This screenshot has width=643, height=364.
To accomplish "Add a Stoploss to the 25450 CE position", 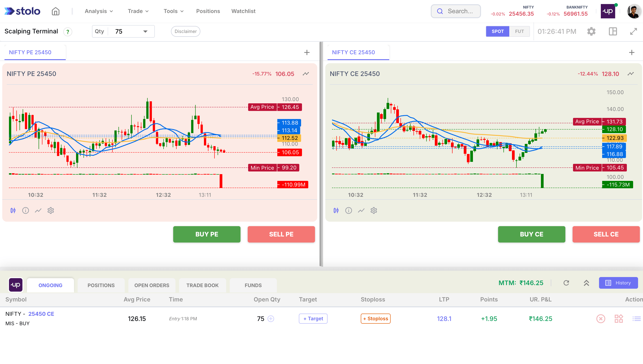I will coord(375,318).
